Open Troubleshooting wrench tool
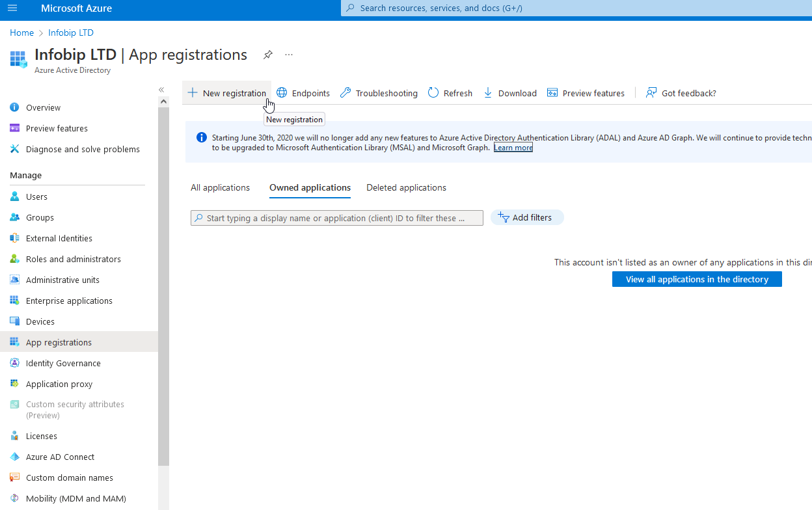This screenshot has width=812, height=510. point(345,93)
